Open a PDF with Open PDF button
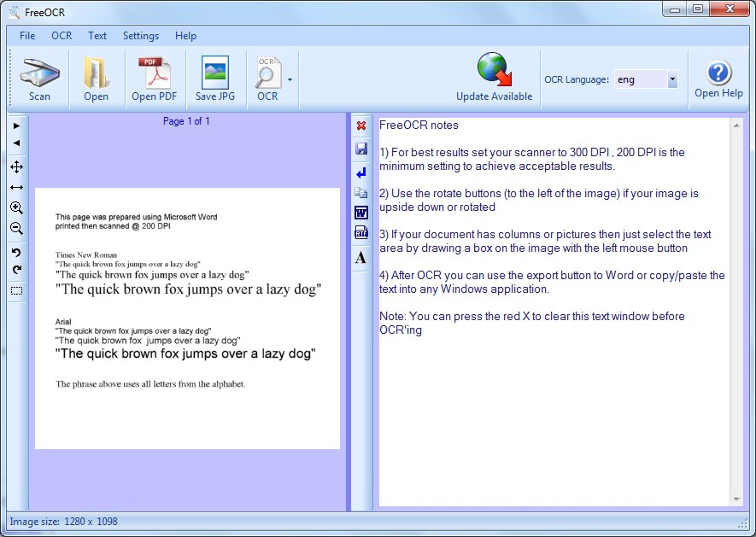The height and width of the screenshot is (537, 756). coord(154,79)
